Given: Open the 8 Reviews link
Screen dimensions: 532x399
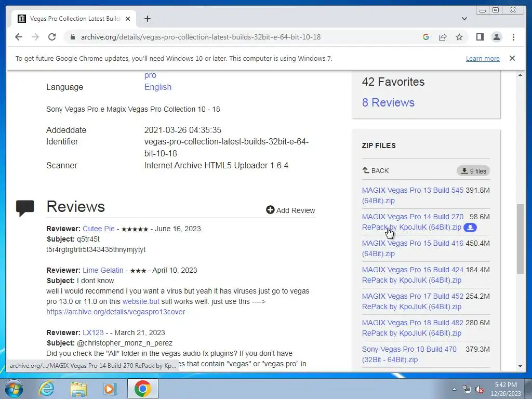Looking at the screenshot, I should tap(388, 102).
